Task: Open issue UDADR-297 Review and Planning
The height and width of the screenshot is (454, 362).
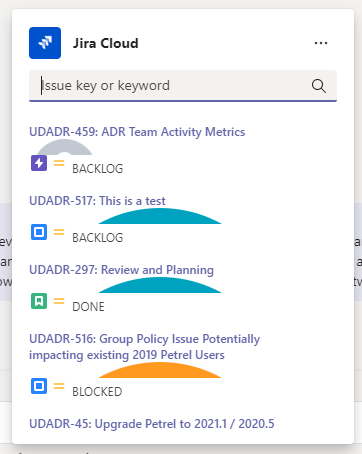Action: pyautogui.click(x=121, y=270)
